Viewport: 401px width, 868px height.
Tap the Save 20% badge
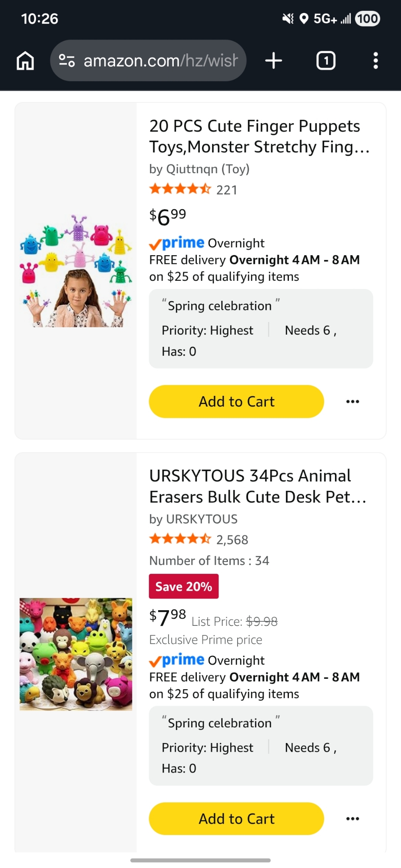184,586
